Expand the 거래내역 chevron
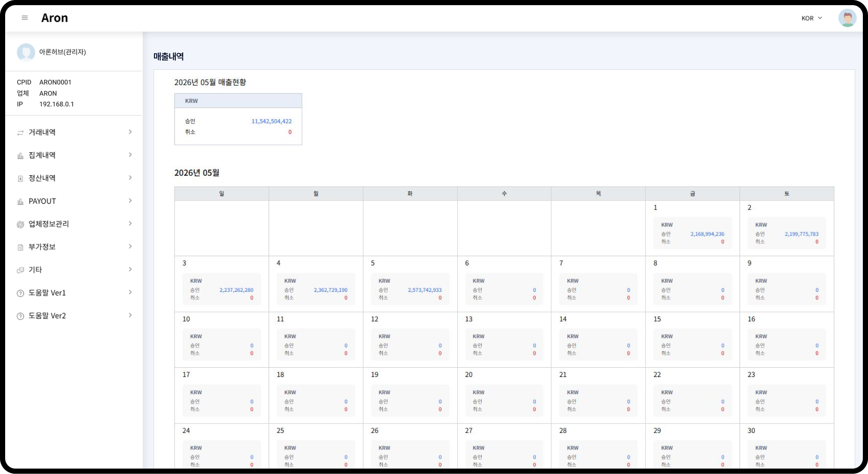Image resolution: width=868 pixels, height=474 pixels. point(130,132)
